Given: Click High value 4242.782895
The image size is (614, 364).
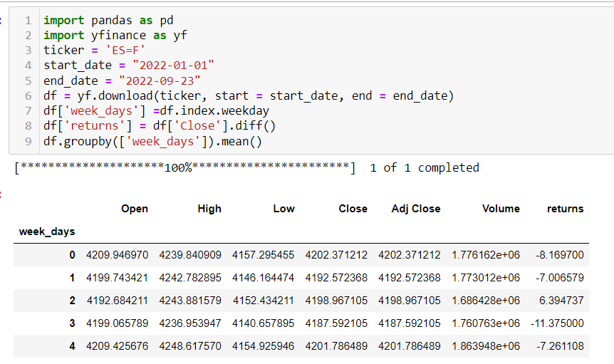Looking at the screenshot, I should pos(190,278).
